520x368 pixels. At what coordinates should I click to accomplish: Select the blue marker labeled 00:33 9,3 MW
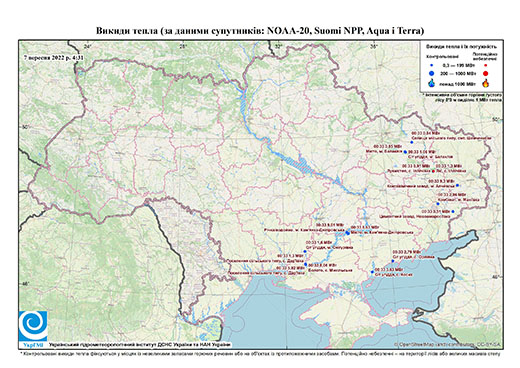457,185
